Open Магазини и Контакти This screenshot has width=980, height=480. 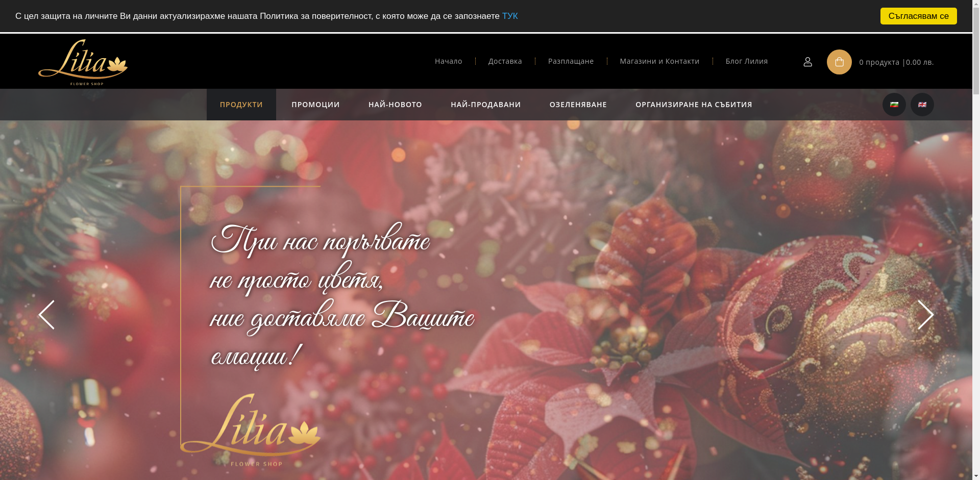click(x=659, y=61)
